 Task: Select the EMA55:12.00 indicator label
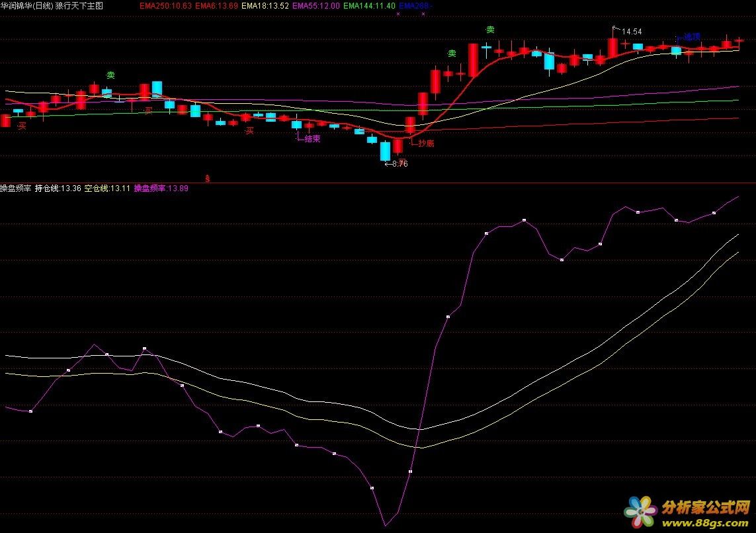315,6
